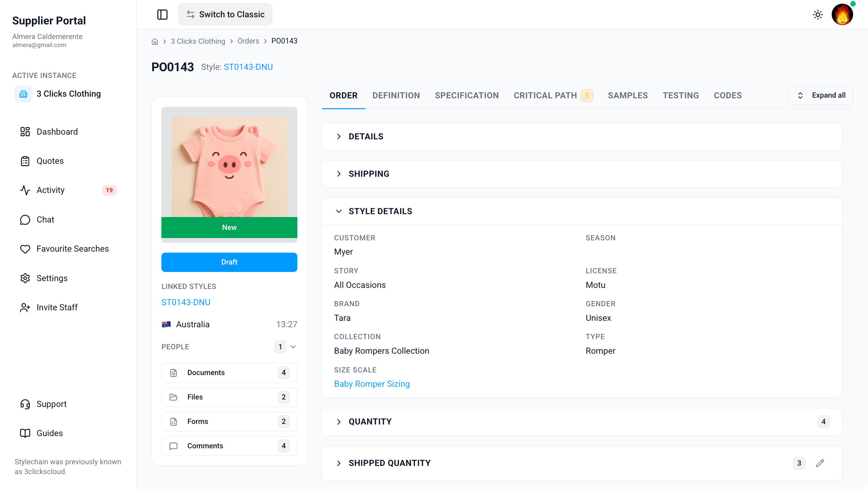Click the PO0143 breadcrumb item
This screenshot has height=489, width=868.
pyautogui.click(x=284, y=41)
